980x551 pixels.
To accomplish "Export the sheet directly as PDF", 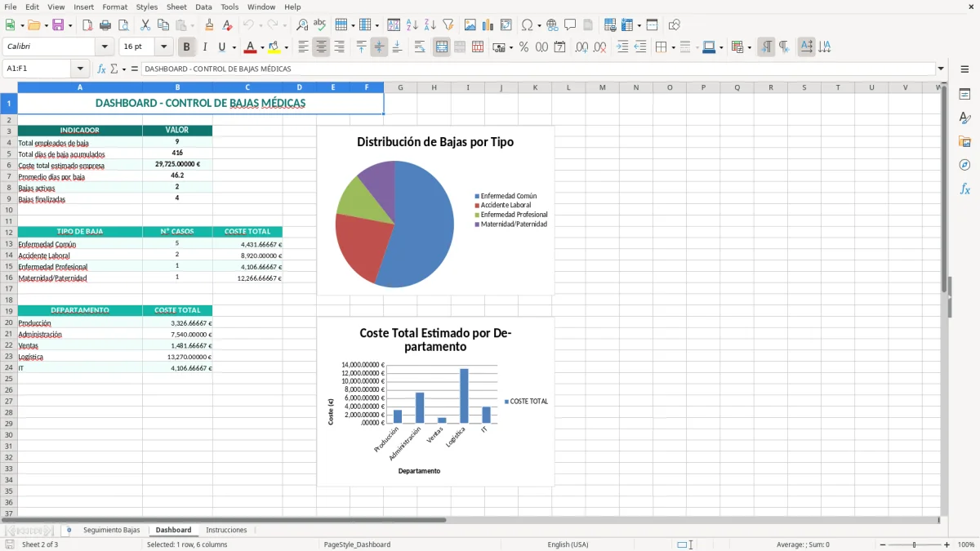I will [87, 25].
